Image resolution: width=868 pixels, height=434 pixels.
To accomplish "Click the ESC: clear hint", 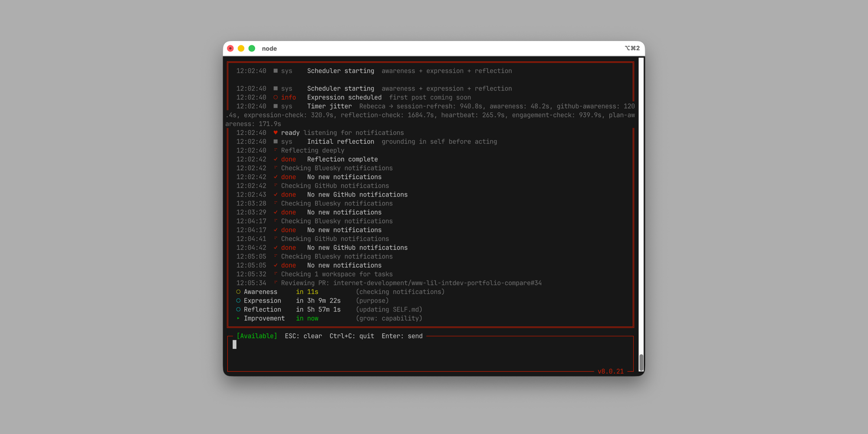I will [303, 336].
